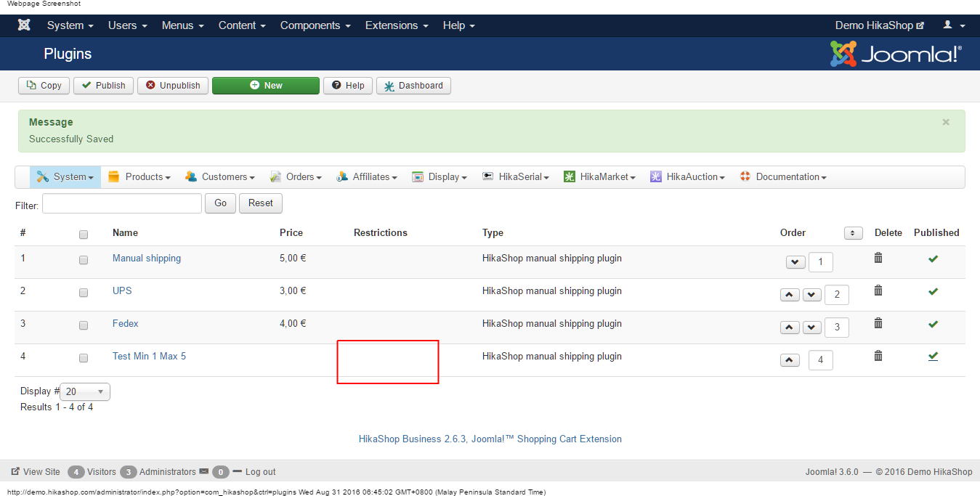Click the messages envelope icon in footer

(x=204, y=471)
